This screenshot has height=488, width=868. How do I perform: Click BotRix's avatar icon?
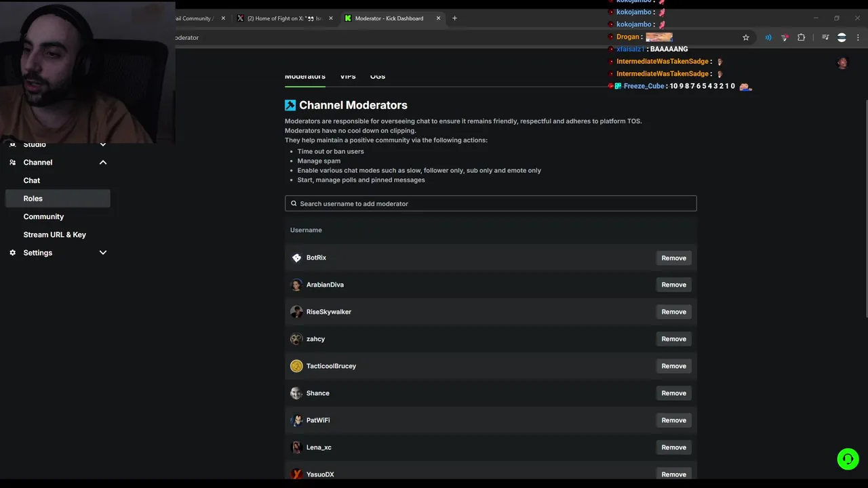coord(296,258)
